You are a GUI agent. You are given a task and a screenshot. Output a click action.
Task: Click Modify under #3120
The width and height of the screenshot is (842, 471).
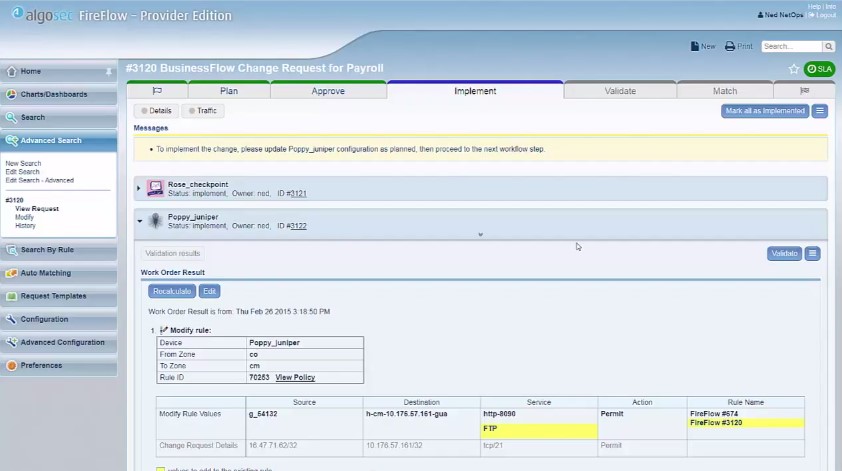[24, 217]
